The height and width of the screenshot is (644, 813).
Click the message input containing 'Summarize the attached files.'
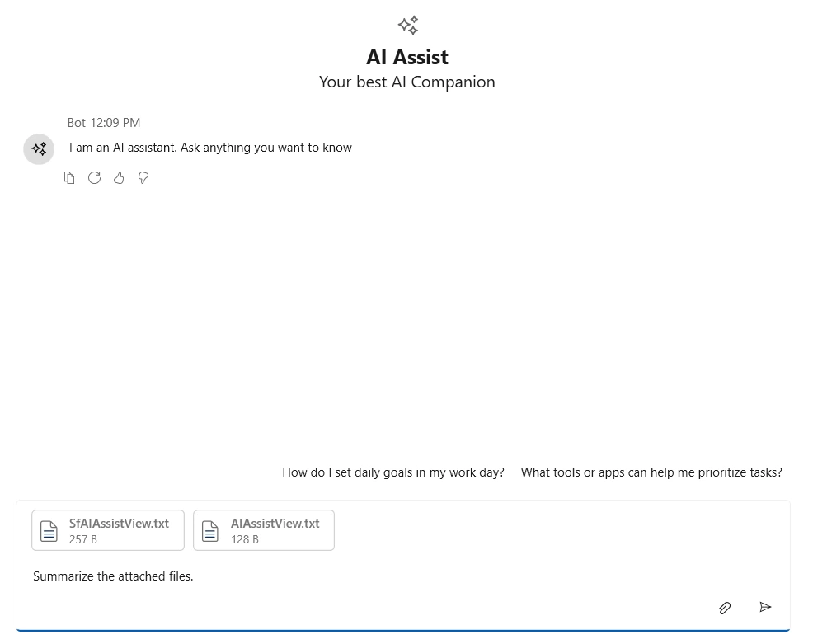113,576
